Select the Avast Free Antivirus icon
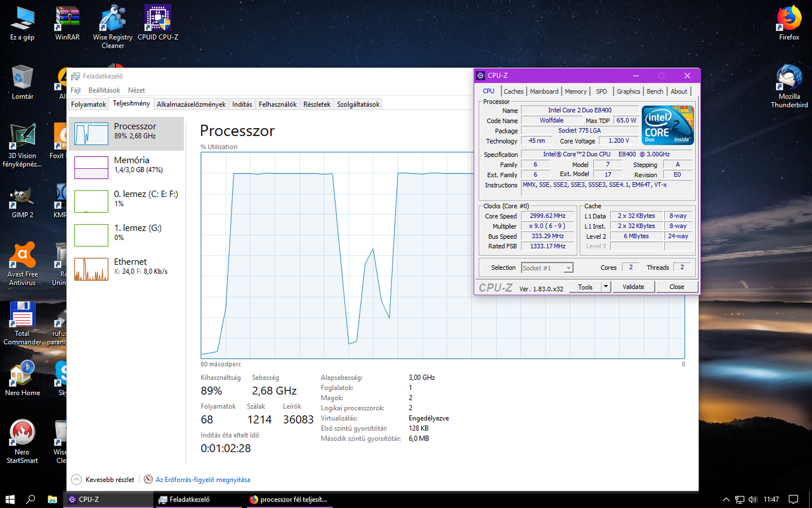 point(22,264)
